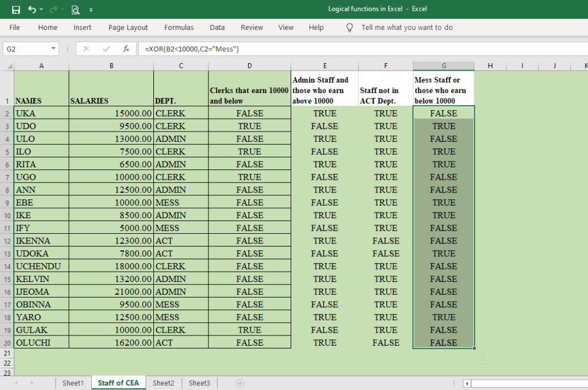Open the File menu
Image resolution: width=588 pixels, height=390 pixels.
click(x=14, y=27)
